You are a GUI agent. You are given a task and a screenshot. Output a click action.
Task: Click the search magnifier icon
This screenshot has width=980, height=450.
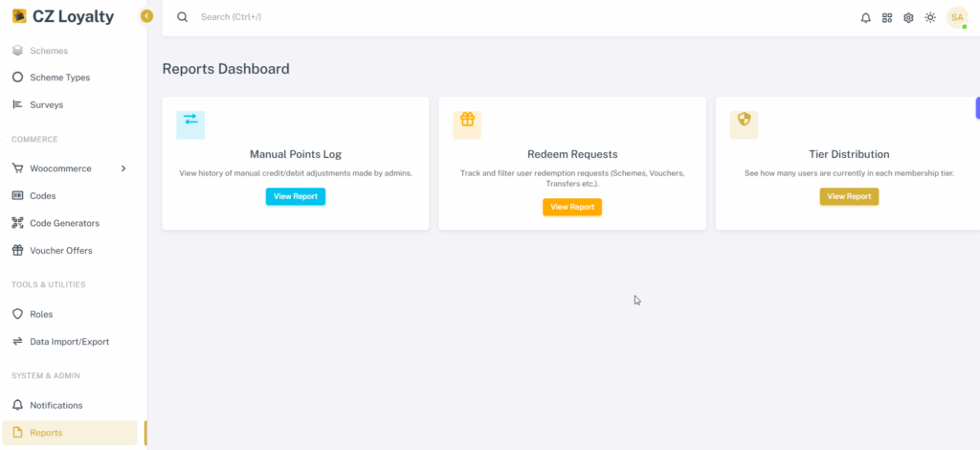click(183, 17)
